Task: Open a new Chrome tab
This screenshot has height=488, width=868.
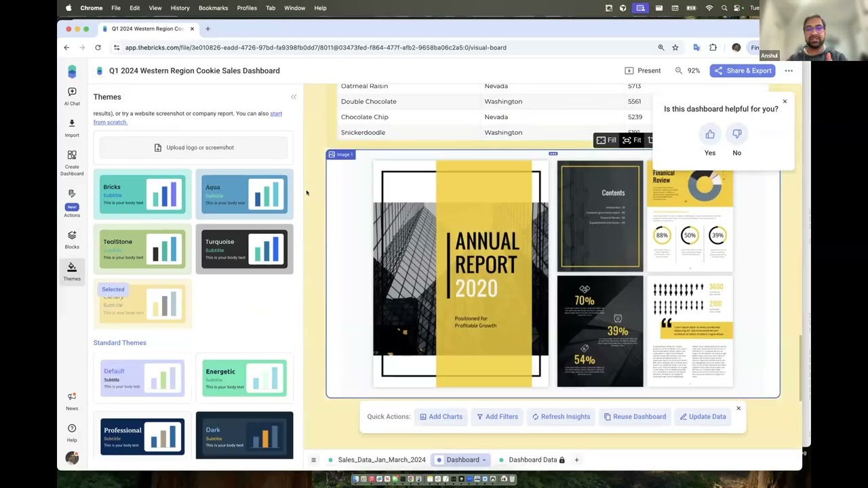Action: coord(208,28)
